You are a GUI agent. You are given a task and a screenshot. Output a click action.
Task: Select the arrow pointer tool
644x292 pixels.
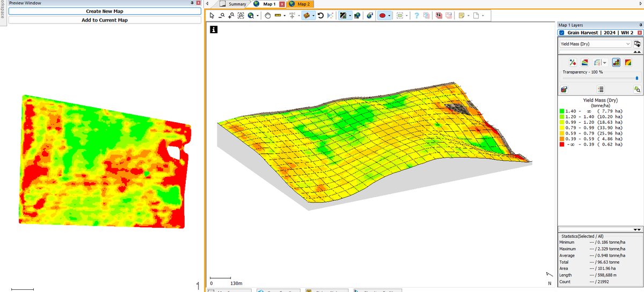[212, 16]
